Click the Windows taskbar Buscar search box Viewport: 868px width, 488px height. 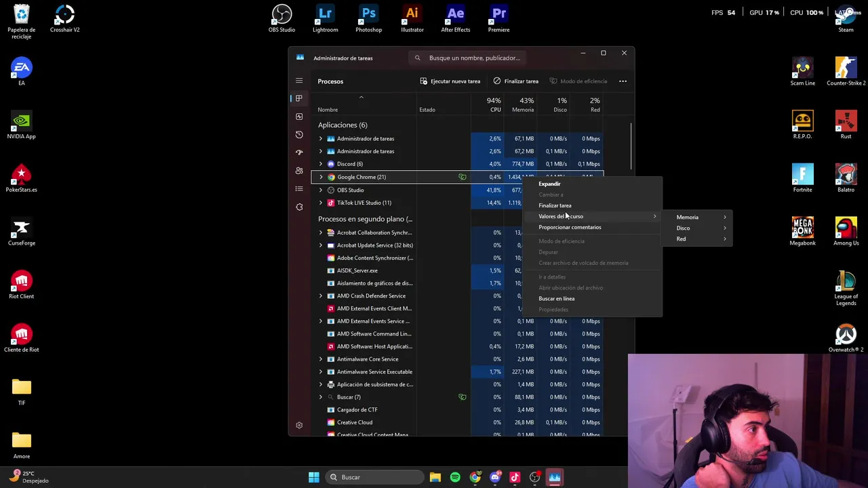click(373, 477)
